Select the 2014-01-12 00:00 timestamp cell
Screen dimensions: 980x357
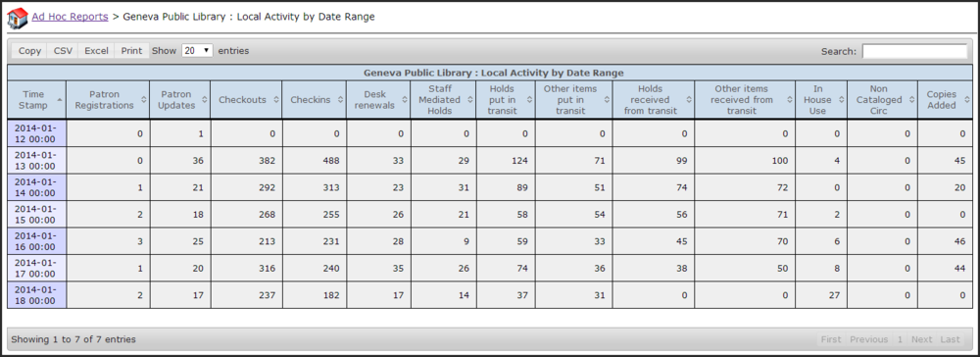(x=37, y=133)
